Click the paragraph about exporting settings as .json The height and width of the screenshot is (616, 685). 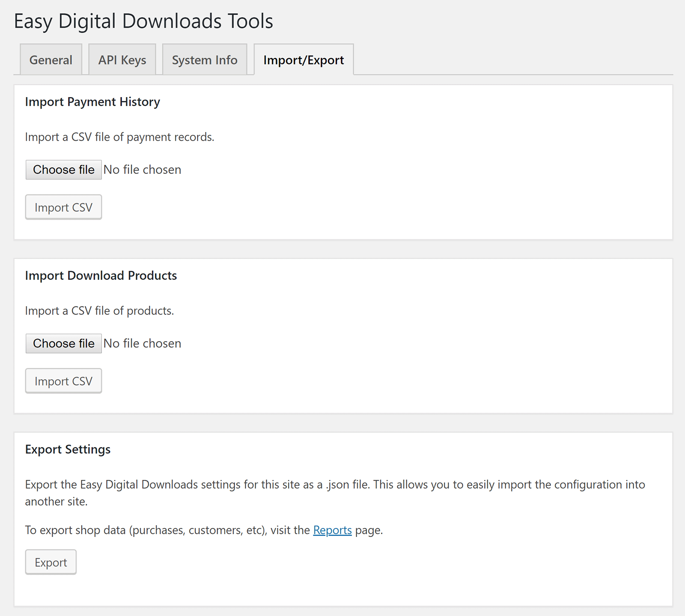tap(335, 493)
